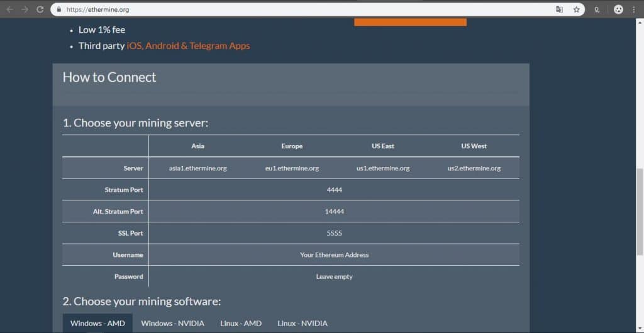Click the Stratum Port row label
Screen dimensions: 644x333
[x=124, y=190]
